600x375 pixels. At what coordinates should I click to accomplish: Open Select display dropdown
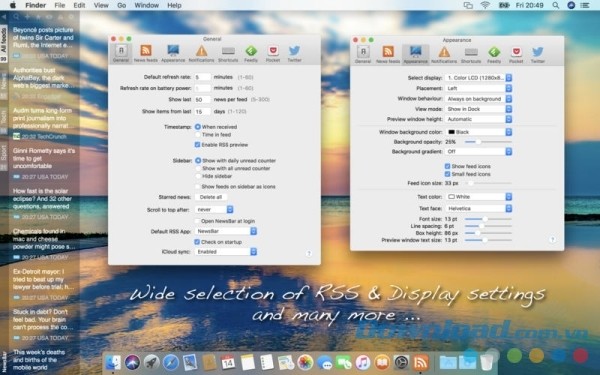tap(478, 78)
